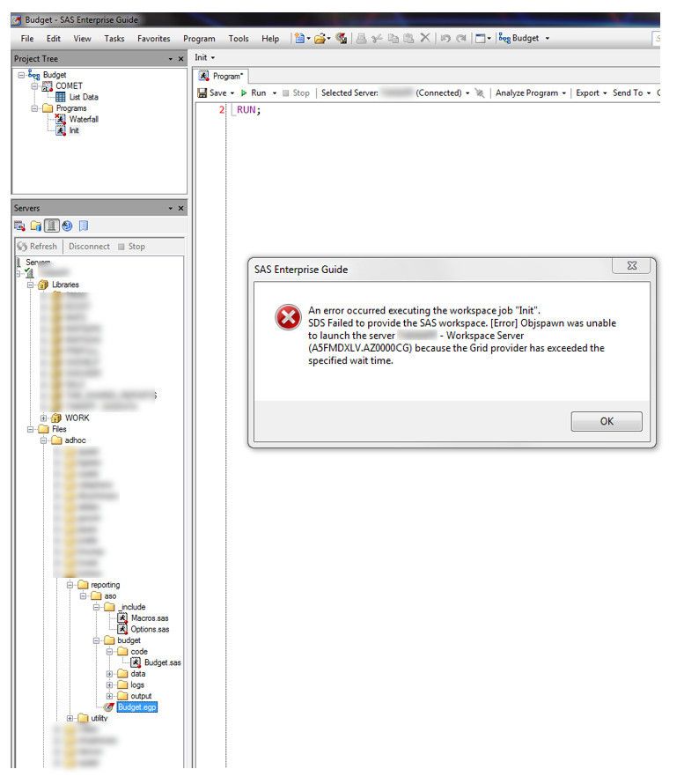Image resolution: width=684 pixels, height=784 pixels.
Task: Collapse the Programs folder in Project Tree
Action: (34, 108)
